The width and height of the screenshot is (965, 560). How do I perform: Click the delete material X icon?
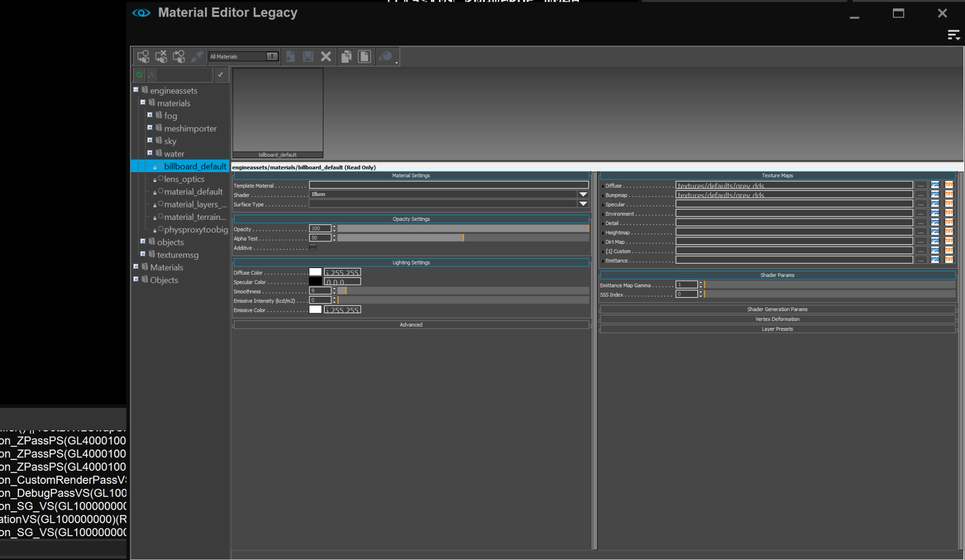[326, 57]
